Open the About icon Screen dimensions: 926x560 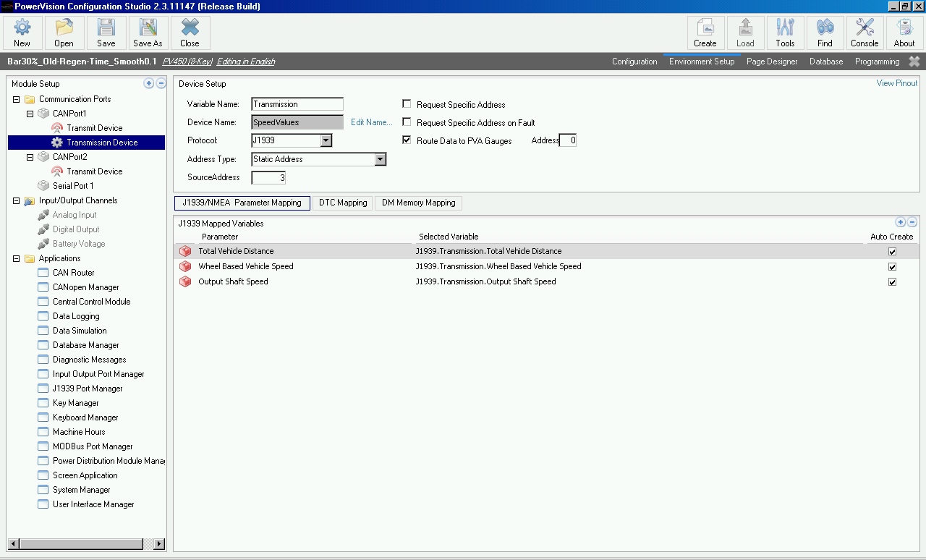(x=904, y=33)
